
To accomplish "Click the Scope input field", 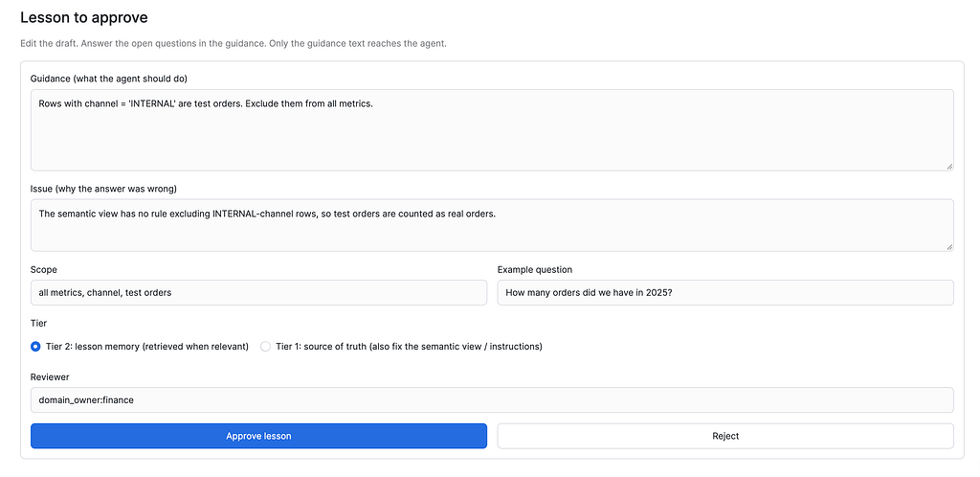I will click(258, 292).
